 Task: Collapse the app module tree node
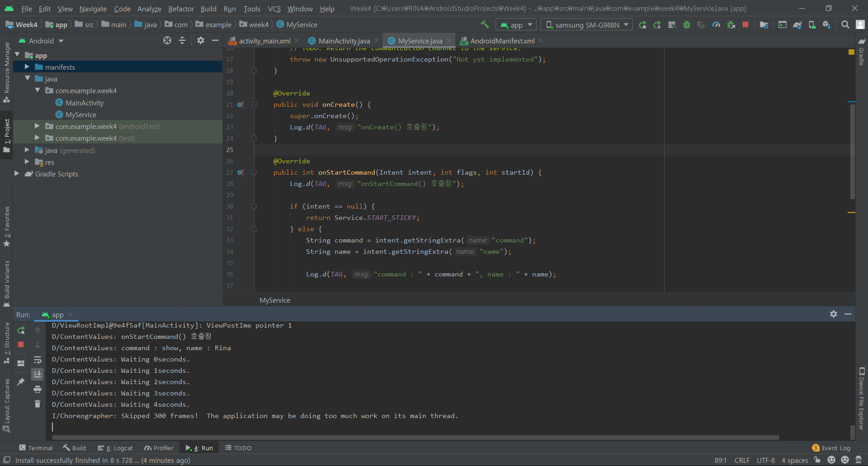click(x=18, y=55)
